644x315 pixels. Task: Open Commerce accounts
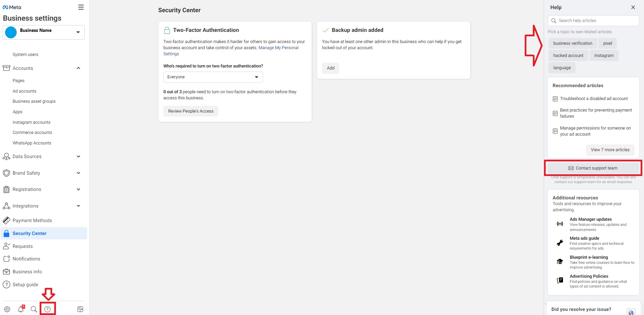pyautogui.click(x=32, y=133)
